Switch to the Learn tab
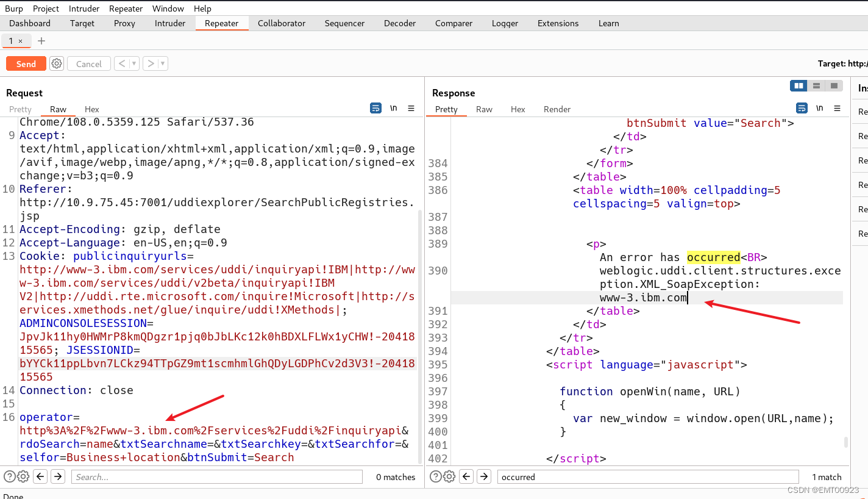Viewport: 868px width, 499px height. click(608, 23)
